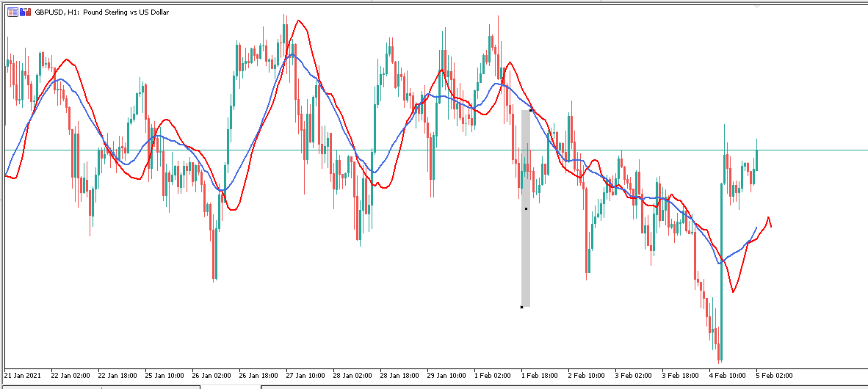
Task: Click the '21 Jan 2021' date label
Action: [x=22, y=375]
